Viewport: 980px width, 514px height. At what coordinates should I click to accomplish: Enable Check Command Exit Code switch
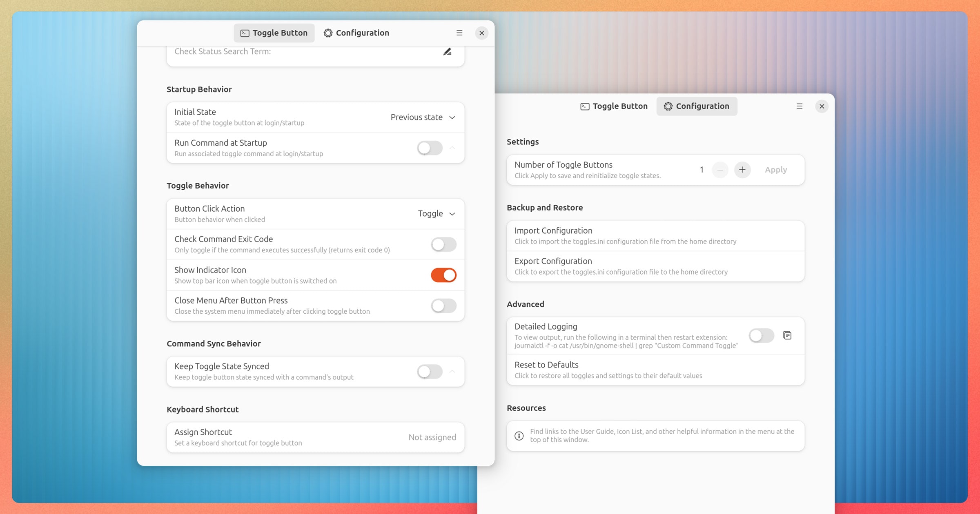tap(443, 244)
